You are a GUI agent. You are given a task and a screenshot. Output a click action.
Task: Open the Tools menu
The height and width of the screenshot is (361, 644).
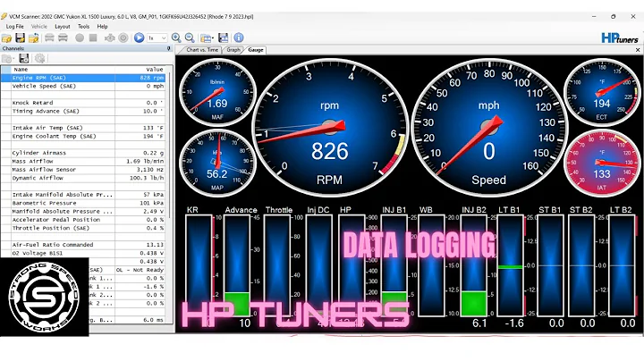point(83,26)
